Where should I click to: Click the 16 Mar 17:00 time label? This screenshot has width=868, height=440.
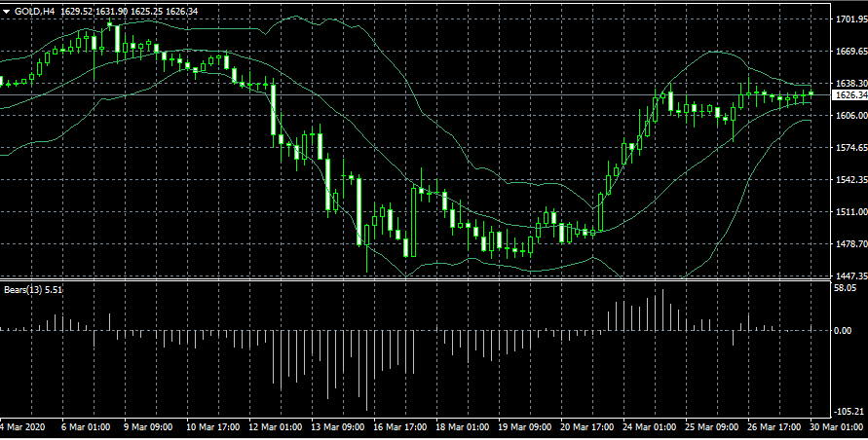pyautogui.click(x=400, y=427)
